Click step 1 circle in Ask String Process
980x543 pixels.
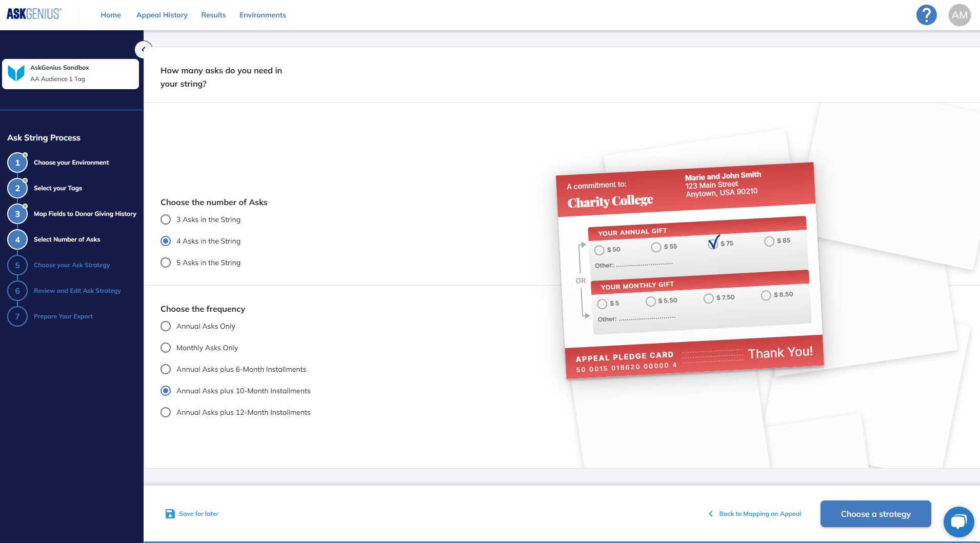point(17,163)
